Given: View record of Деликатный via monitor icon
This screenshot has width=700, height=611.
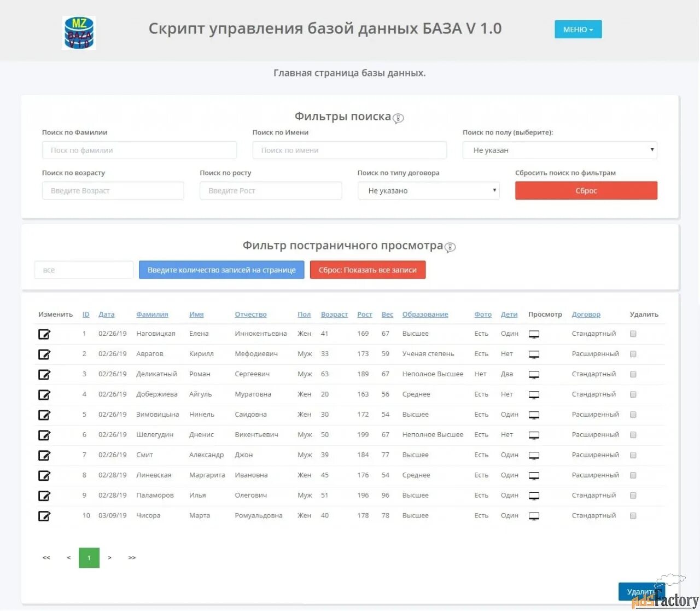Looking at the screenshot, I should coord(534,375).
